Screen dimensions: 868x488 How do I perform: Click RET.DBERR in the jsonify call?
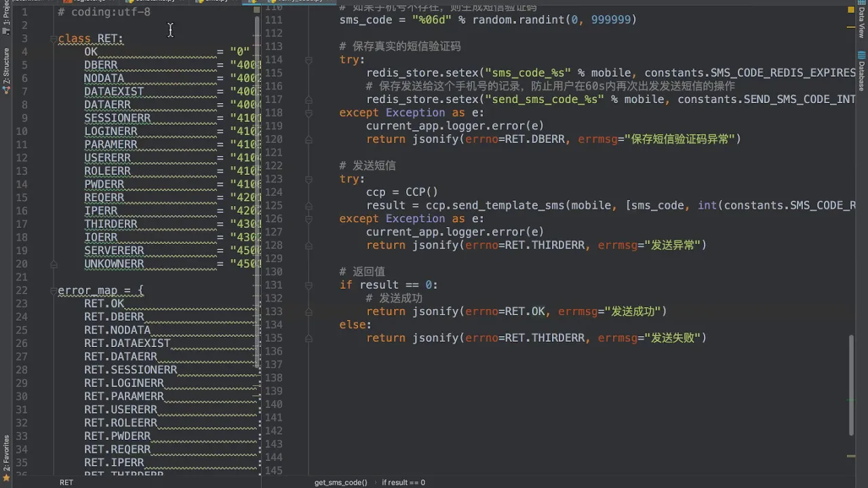point(535,139)
